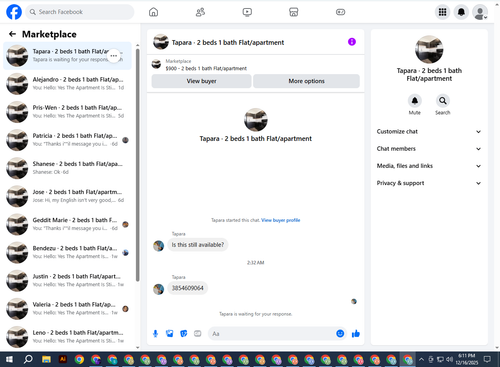
Task: Click the View buyer button
Action: [x=201, y=81]
